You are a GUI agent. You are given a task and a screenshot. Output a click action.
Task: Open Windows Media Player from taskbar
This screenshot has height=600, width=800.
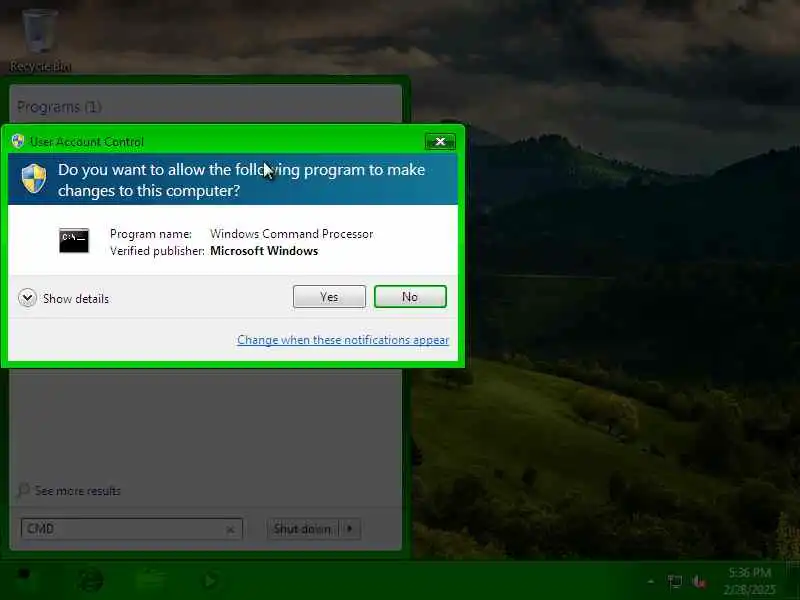[210, 581]
